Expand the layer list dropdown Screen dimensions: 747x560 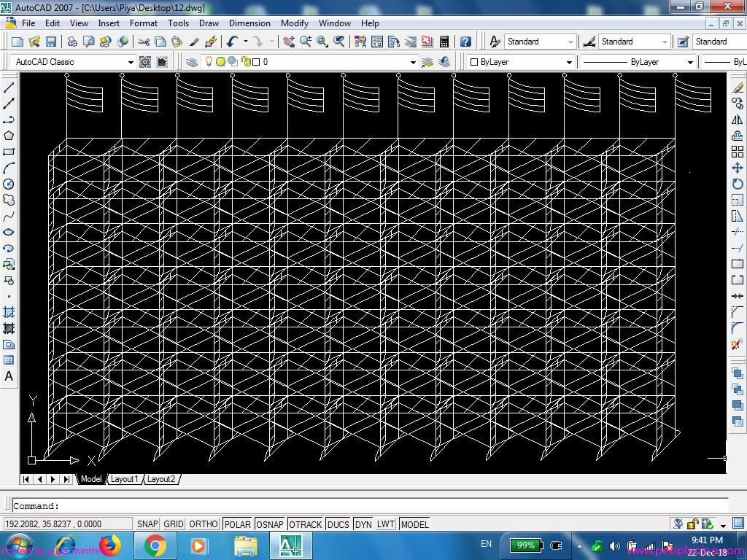tap(412, 62)
